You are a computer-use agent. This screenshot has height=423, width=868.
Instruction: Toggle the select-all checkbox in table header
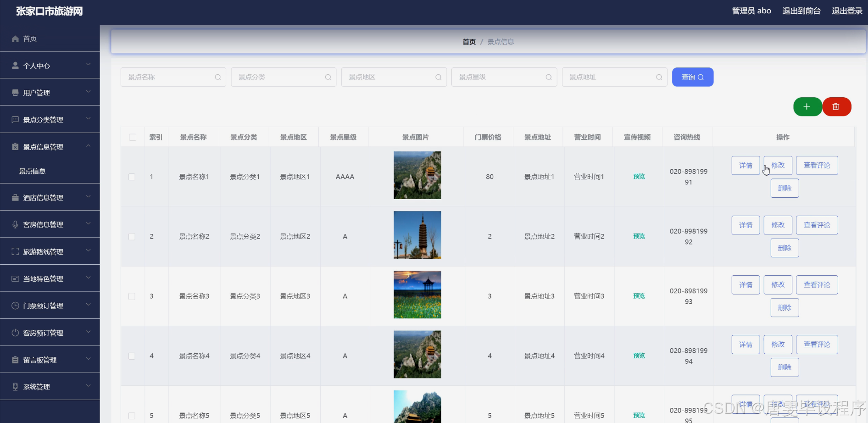click(133, 137)
